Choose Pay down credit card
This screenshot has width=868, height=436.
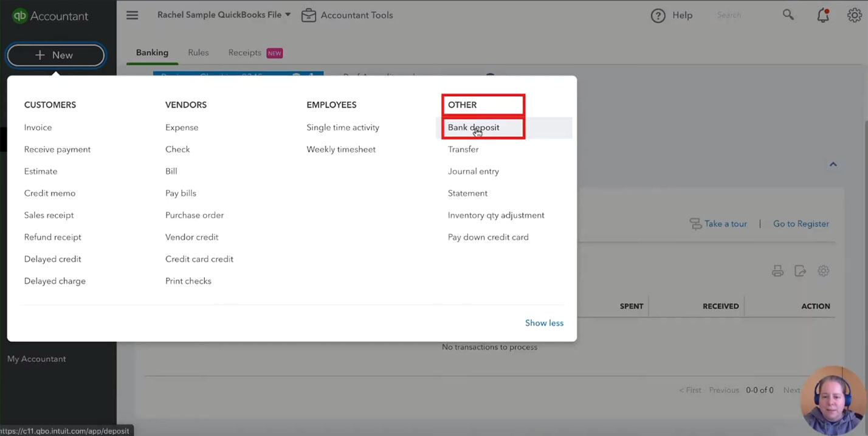[488, 237]
